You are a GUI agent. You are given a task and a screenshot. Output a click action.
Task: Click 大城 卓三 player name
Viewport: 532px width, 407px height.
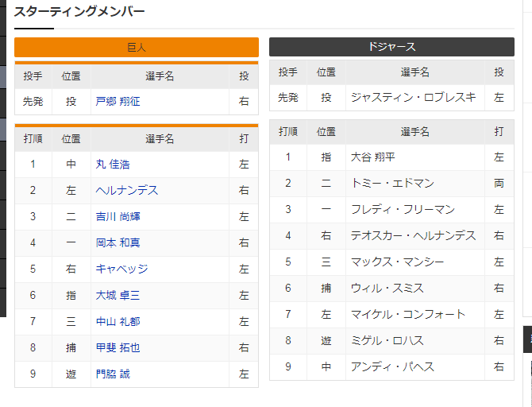tap(118, 295)
